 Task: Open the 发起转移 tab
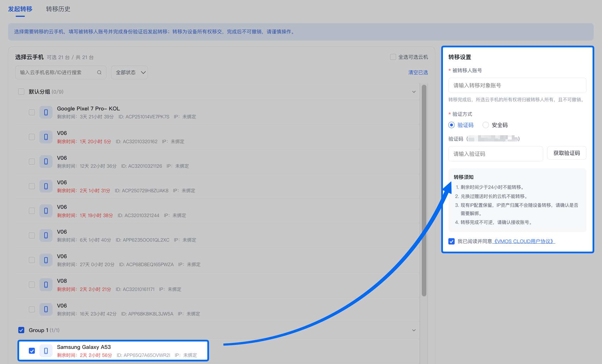(x=20, y=9)
